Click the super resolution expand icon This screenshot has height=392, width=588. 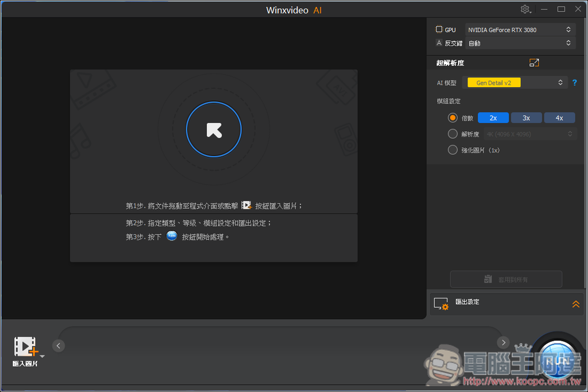point(534,63)
